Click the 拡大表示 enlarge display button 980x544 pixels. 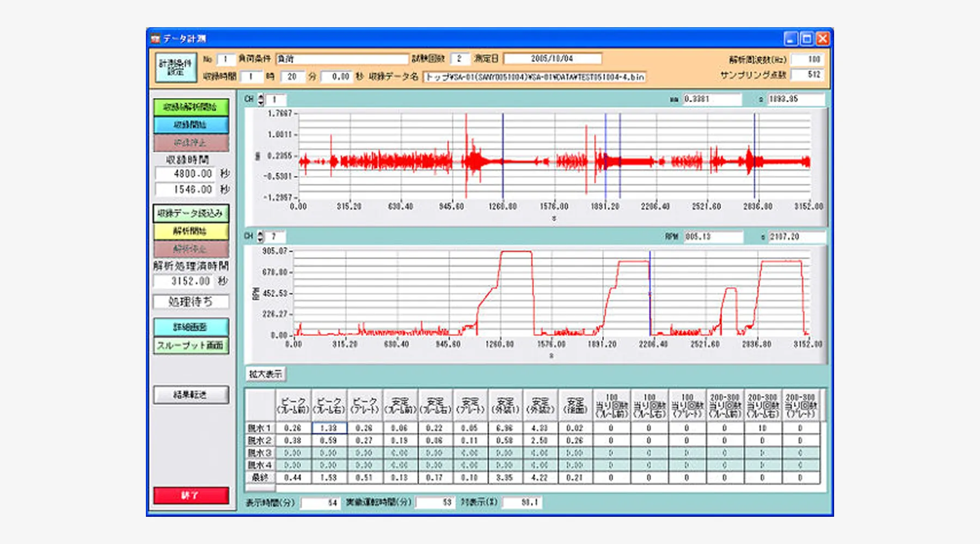coord(266,374)
